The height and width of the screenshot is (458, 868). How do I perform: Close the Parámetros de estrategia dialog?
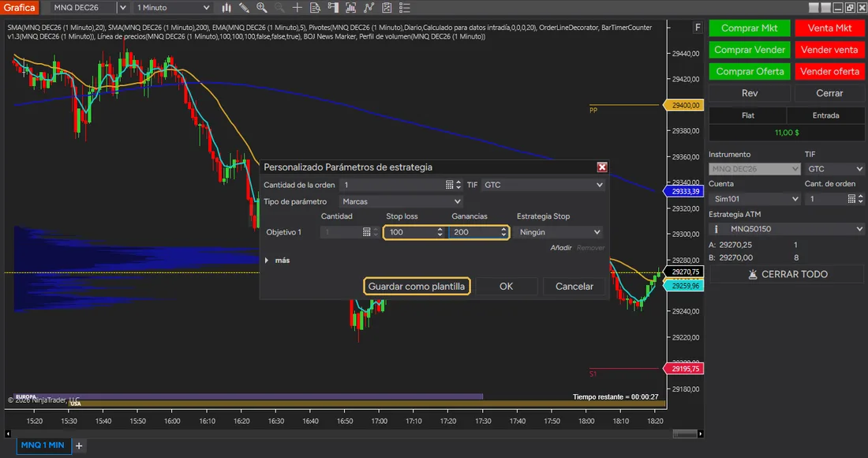point(602,167)
